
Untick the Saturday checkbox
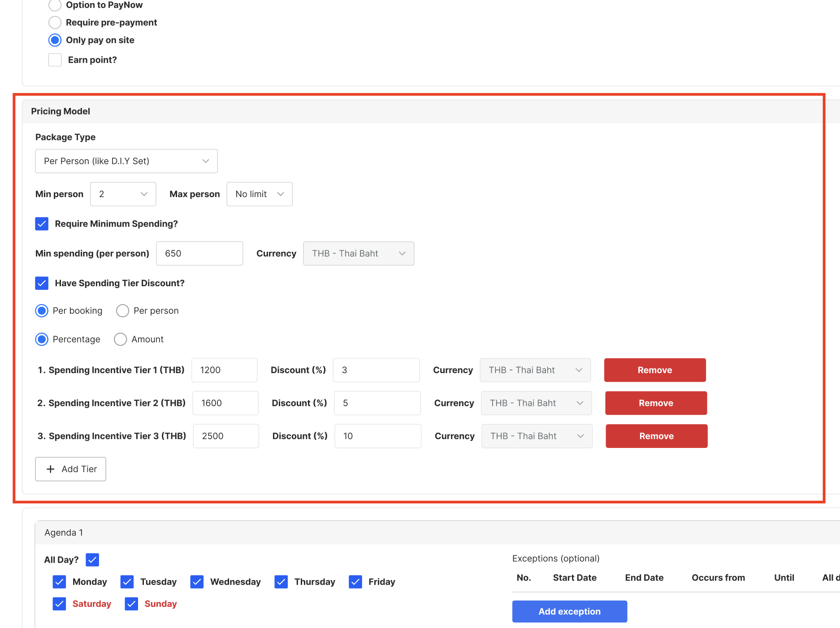click(59, 604)
